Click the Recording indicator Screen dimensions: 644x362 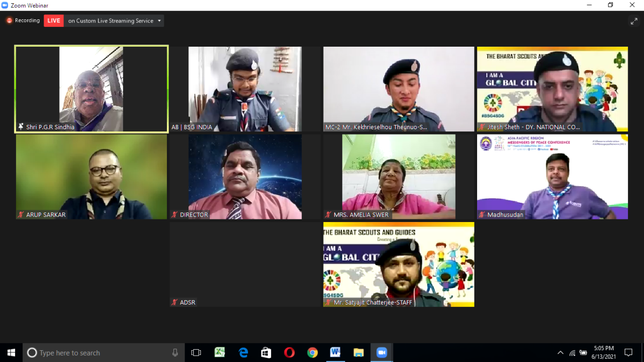coord(23,21)
